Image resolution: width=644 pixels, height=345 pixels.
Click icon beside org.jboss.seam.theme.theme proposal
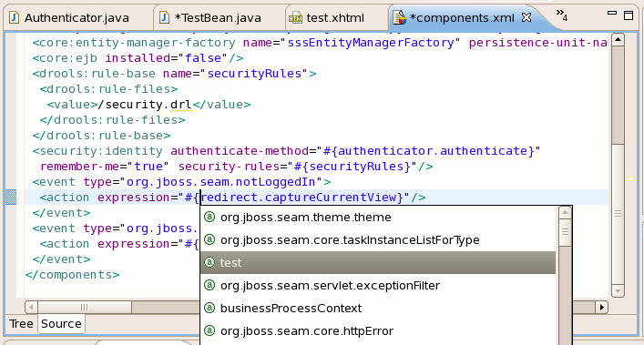[x=210, y=217]
